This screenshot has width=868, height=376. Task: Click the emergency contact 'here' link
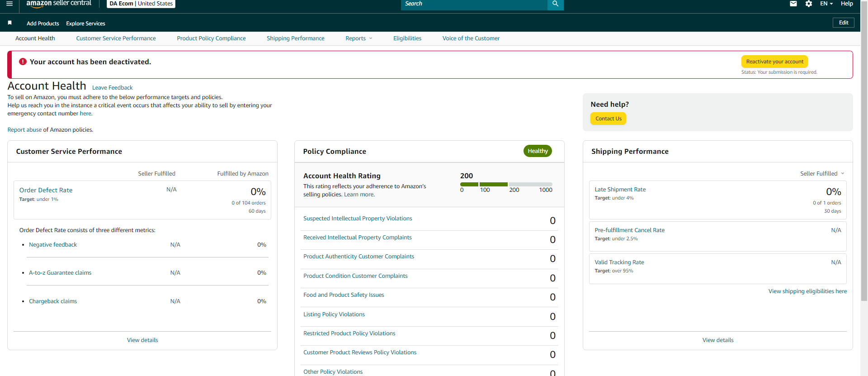(x=85, y=114)
